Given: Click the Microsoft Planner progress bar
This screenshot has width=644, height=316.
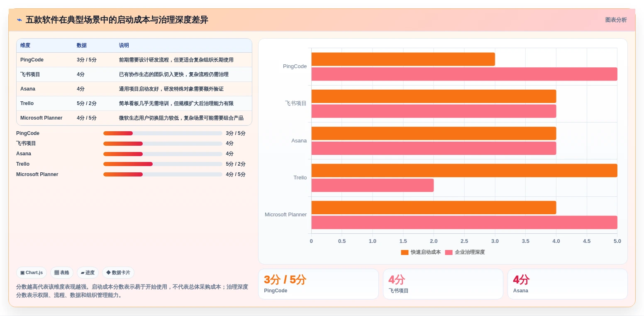Looking at the screenshot, I should 163,174.
